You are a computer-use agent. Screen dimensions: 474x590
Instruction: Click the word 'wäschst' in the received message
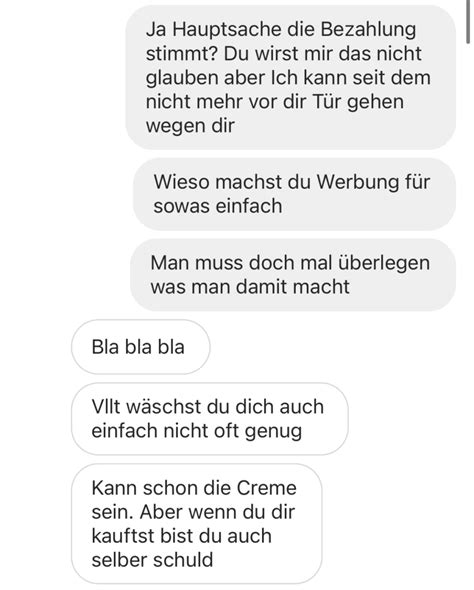pos(161,407)
